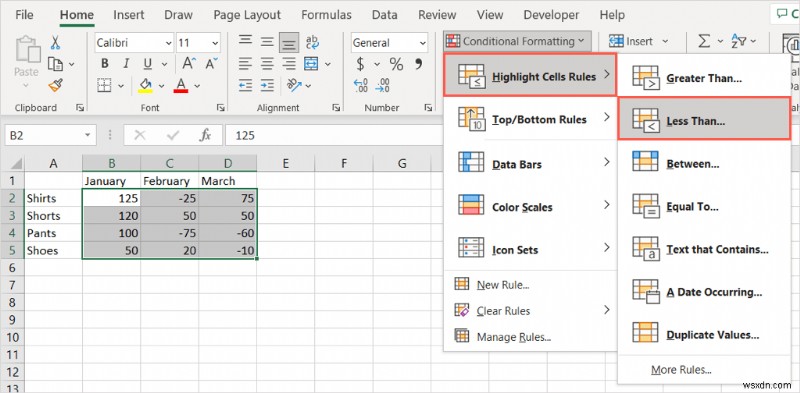The width and height of the screenshot is (800, 393).
Task: Switch to the Page Layout tab
Action: click(247, 15)
